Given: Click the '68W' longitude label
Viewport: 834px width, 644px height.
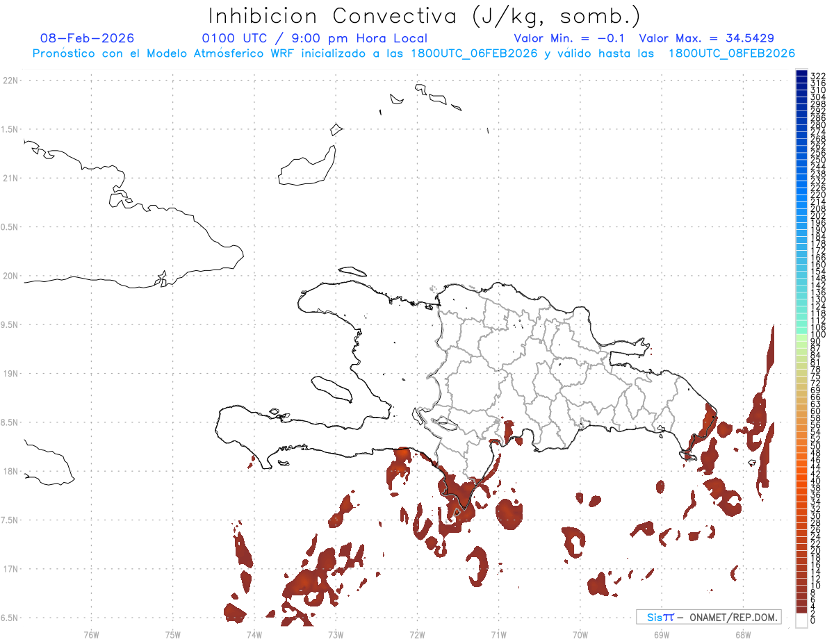Looking at the screenshot, I should pos(743,634).
